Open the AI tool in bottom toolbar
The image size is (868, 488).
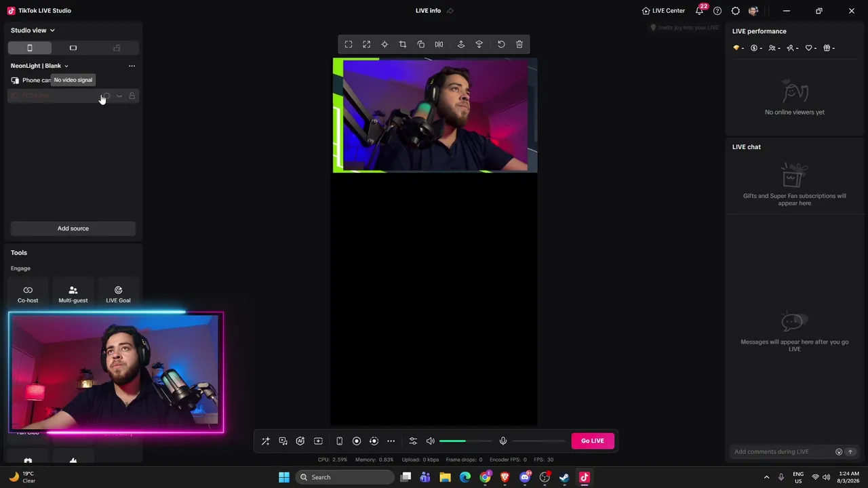click(300, 441)
